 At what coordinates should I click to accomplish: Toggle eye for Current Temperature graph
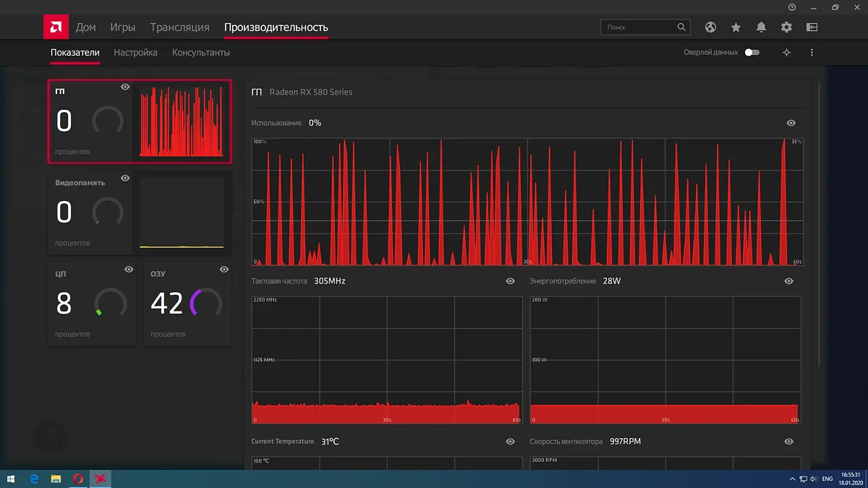pyautogui.click(x=511, y=442)
